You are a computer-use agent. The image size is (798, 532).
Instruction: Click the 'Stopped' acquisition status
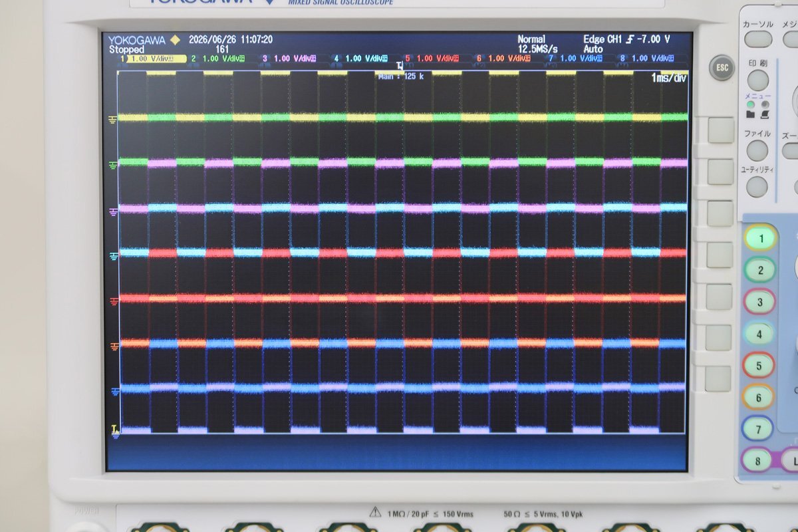(126, 49)
